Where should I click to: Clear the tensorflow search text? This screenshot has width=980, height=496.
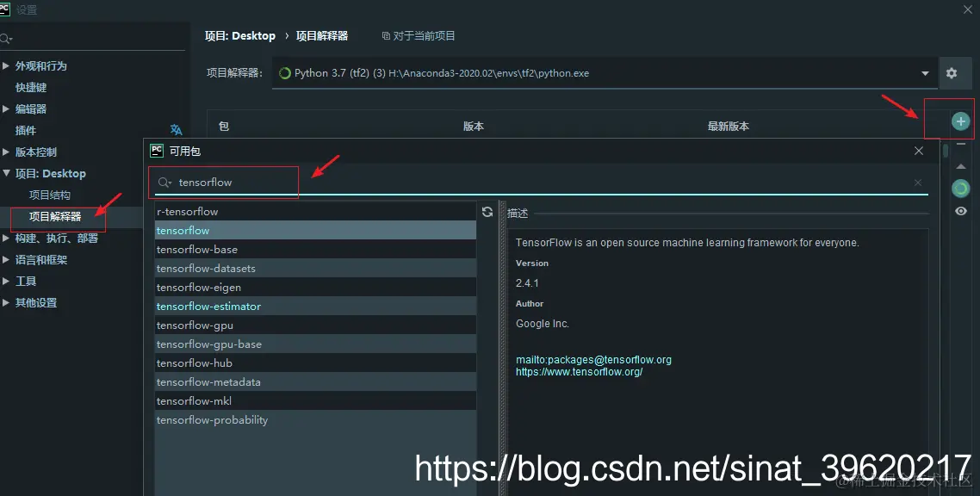(917, 183)
